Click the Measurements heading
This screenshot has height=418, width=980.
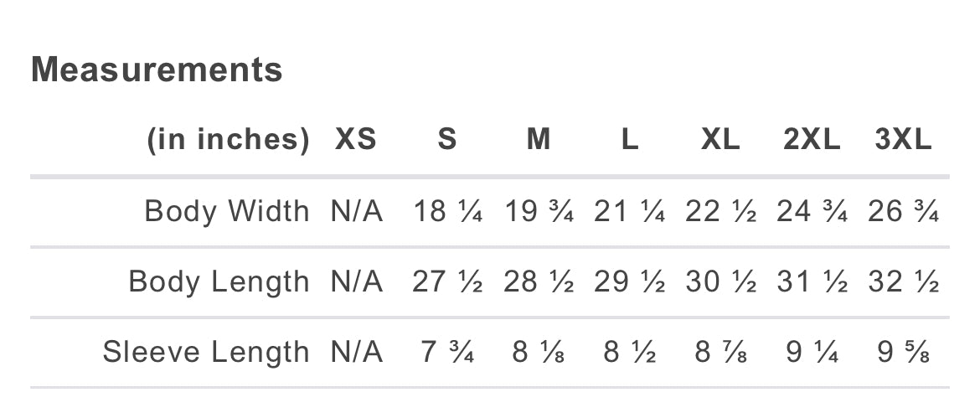coord(157,70)
